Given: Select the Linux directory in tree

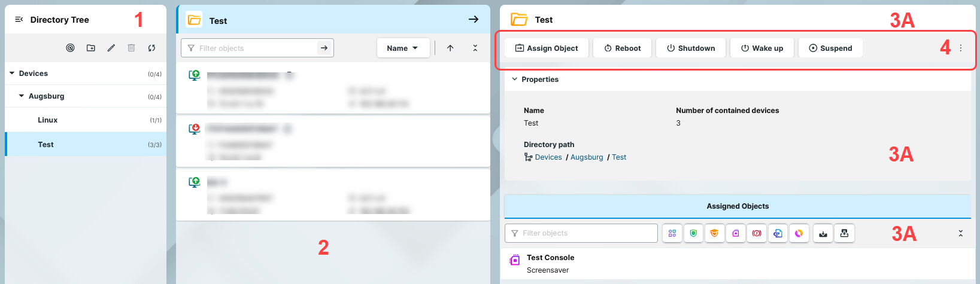Looking at the screenshot, I should [48, 120].
